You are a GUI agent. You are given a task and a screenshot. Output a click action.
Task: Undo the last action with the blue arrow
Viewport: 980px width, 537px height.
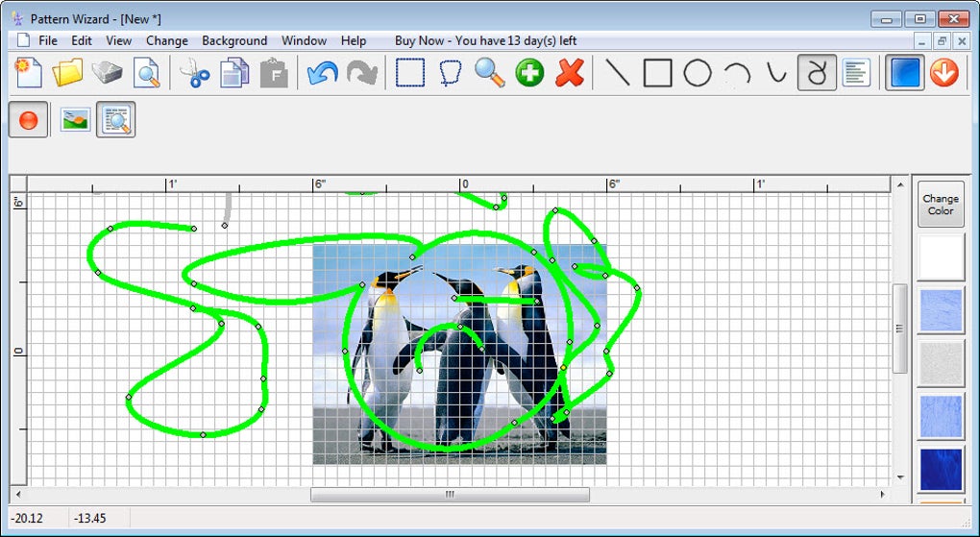click(323, 72)
